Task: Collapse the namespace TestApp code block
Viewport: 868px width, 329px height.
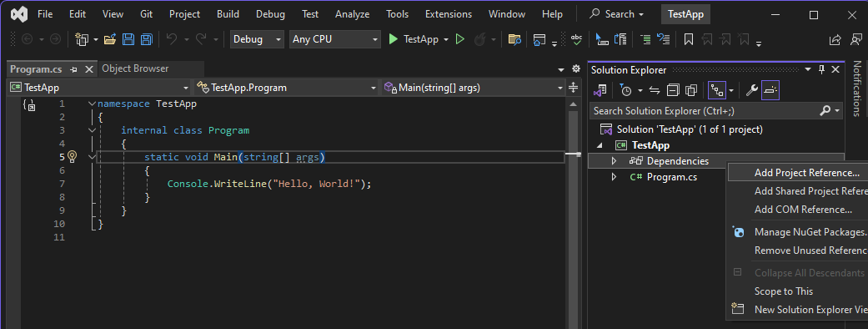Action: (x=92, y=104)
